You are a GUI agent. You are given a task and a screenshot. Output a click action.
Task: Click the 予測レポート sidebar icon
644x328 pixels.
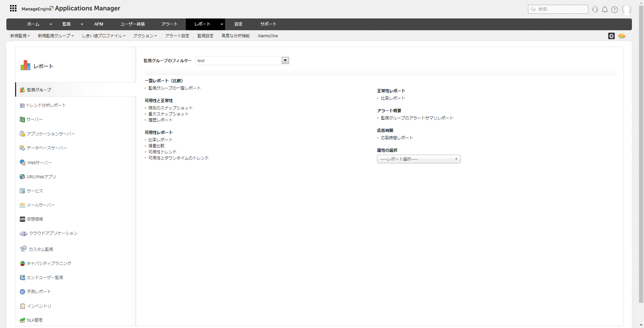22,292
